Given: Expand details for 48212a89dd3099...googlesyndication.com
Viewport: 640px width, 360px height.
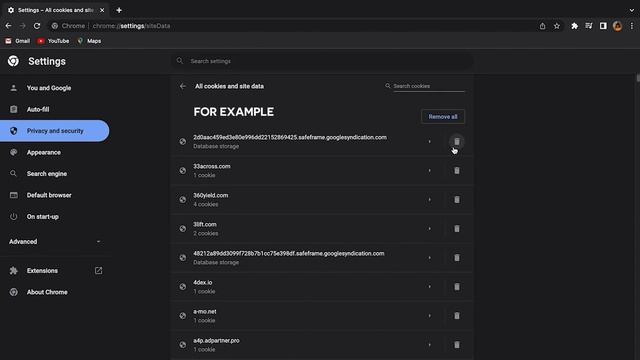Looking at the screenshot, I should click(429, 258).
